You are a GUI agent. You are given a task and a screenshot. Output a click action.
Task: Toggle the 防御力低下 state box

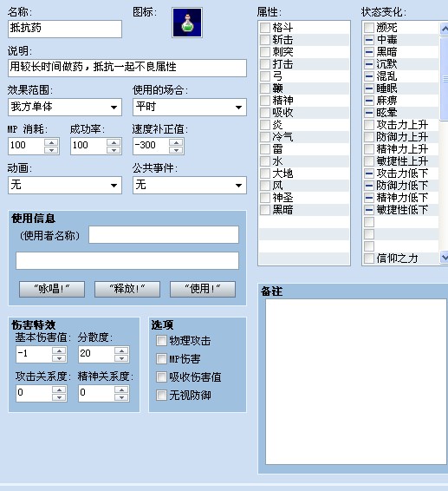point(369,186)
